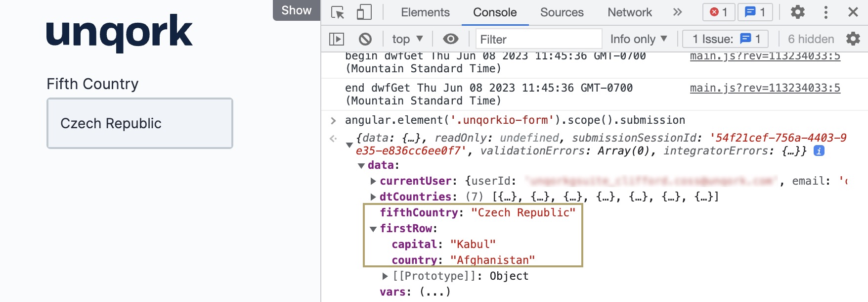868x302 pixels.
Task: Click into the Filter input field
Action: (539, 39)
